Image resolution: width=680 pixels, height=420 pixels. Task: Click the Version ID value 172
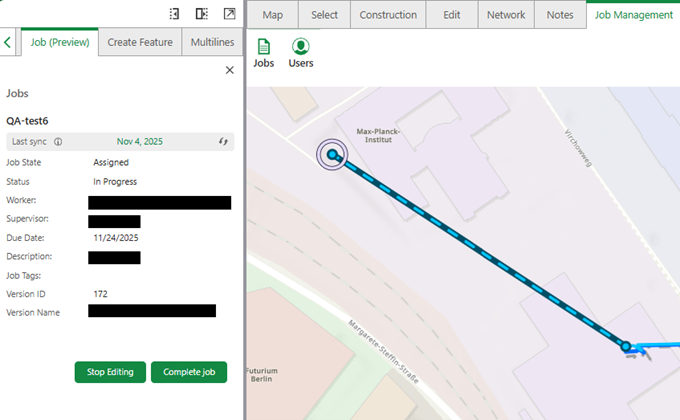101,294
